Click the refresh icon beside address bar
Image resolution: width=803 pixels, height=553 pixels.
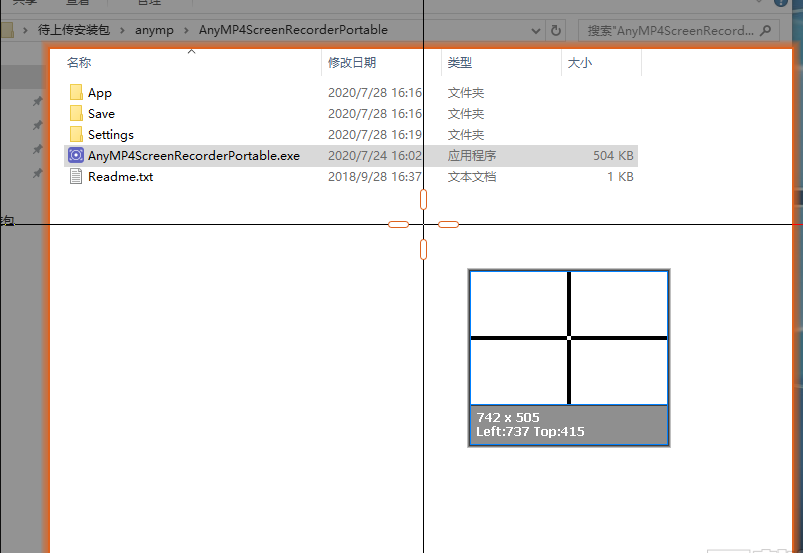pyautogui.click(x=556, y=31)
